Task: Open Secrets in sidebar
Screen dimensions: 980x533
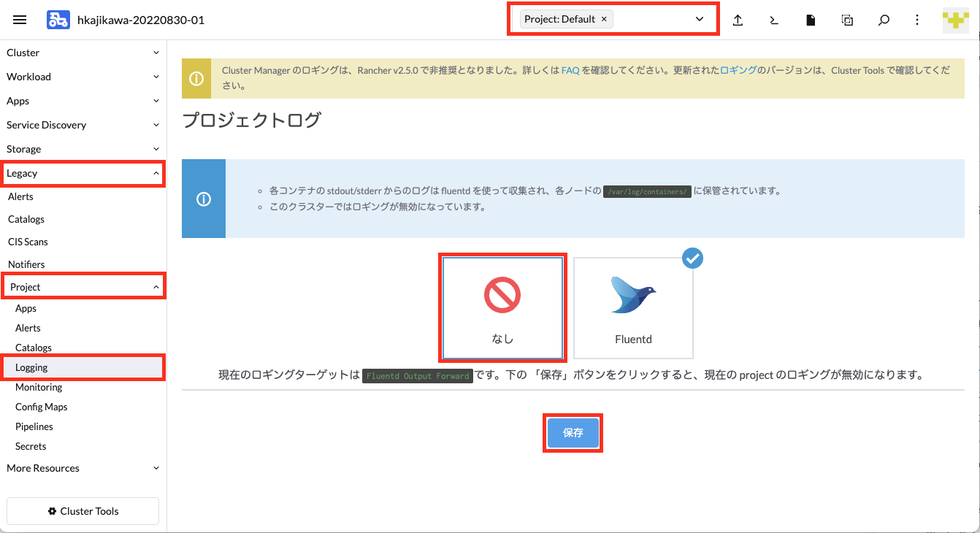Action: (31, 446)
